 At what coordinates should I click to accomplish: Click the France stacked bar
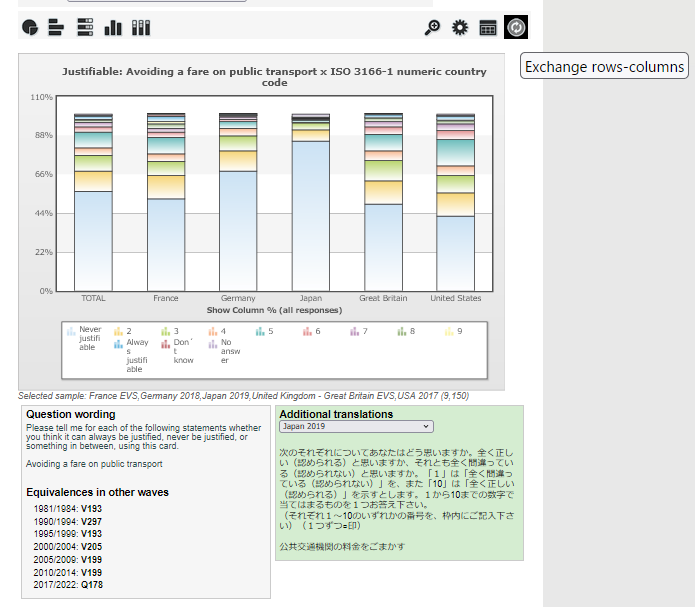(x=166, y=202)
